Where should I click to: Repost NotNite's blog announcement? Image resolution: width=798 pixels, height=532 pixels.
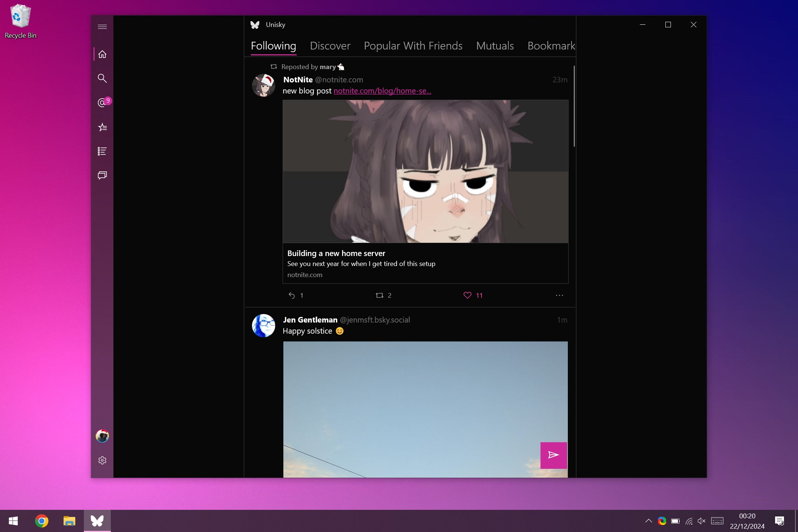[x=379, y=295]
